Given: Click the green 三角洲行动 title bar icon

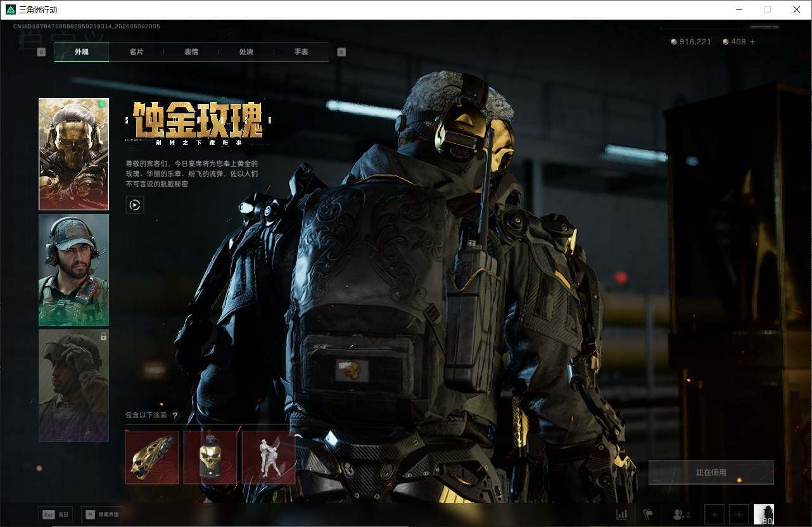Looking at the screenshot, I should click(x=10, y=10).
